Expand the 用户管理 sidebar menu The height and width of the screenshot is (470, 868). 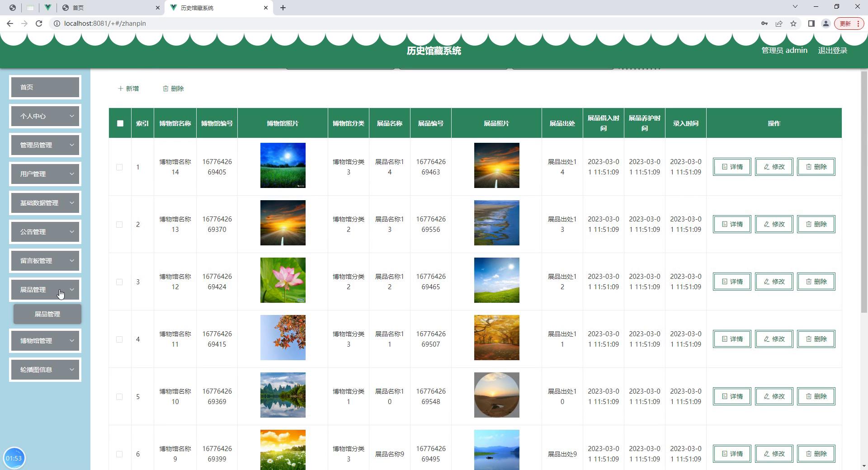coord(45,174)
